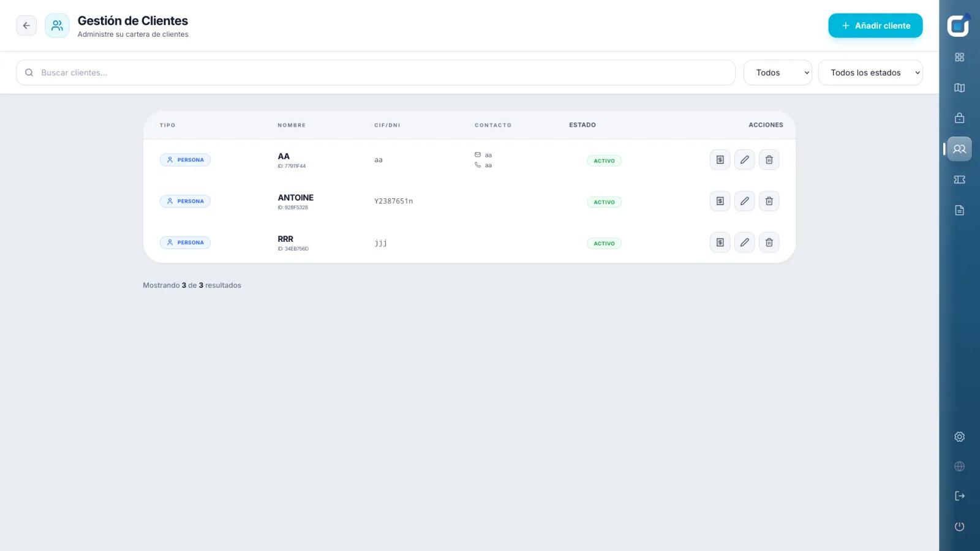Image resolution: width=980 pixels, height=551 pixels.
Task: Open the document icon in sidebar
Action: pyautogui.click(x=960, y=210)
